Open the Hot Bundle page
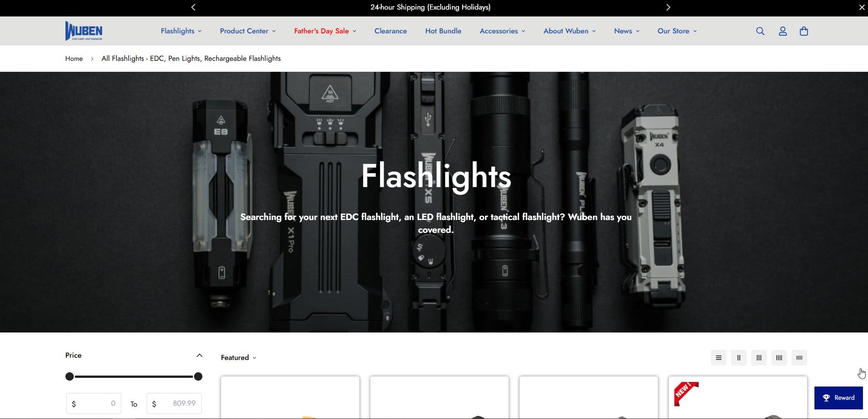The image size is (868, 419). (443, 31)
